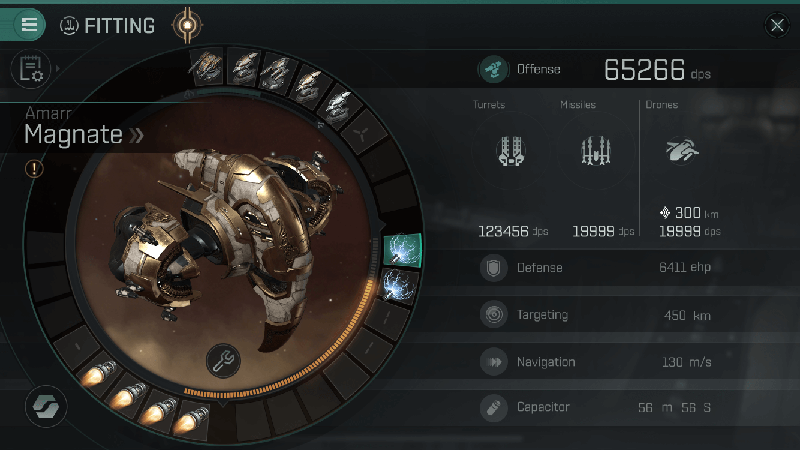Screen dimensions: 800x450
Task: Click the swap icon at bottom left
Action: [x=46, y=407]
